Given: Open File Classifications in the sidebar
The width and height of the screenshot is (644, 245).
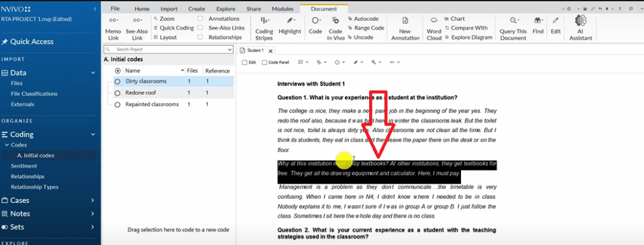Looking at the screenshot, I should 34,94.
